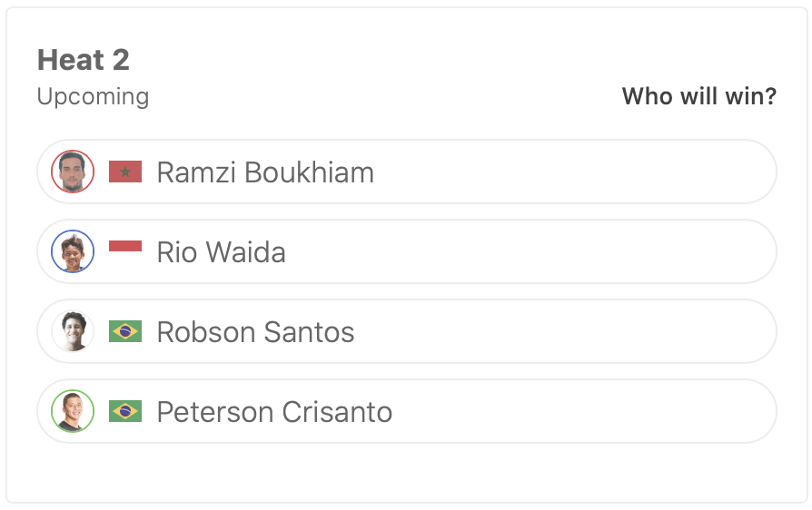Click the Indonesia flag beside Rio Waida

click(x=125, y=246)
